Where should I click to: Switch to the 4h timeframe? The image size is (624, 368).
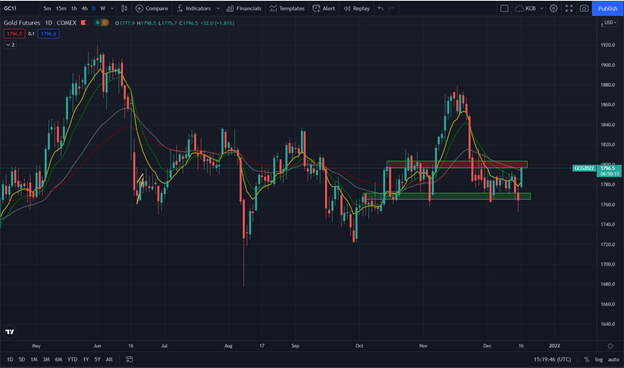(84, 8)
